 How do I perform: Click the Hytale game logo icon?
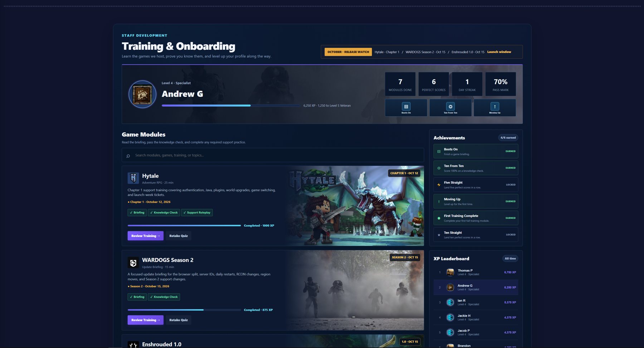(133, 178)
